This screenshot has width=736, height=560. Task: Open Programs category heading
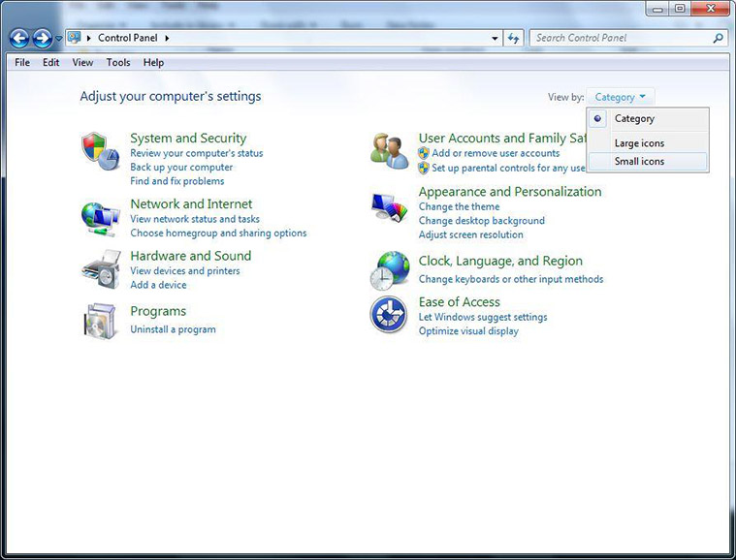(x=158, y=311)
